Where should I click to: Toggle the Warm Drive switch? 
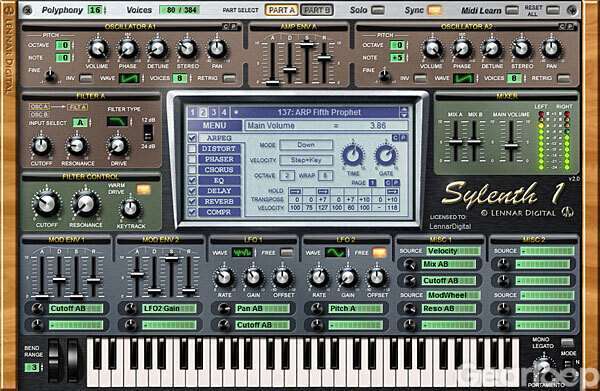144,190
